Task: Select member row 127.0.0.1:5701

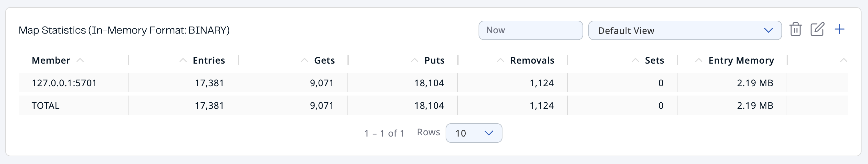Action: [64, 83]
